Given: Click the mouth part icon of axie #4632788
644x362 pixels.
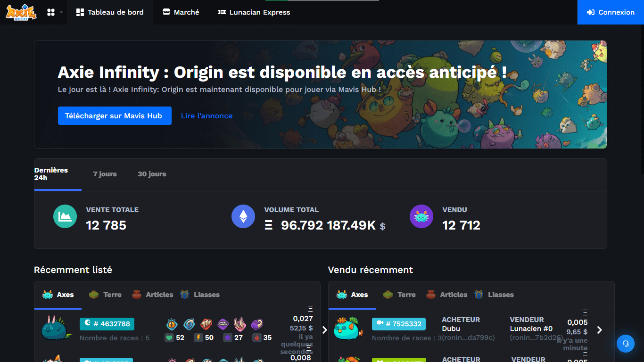Looking at the screenshot, I should [223, 324].
